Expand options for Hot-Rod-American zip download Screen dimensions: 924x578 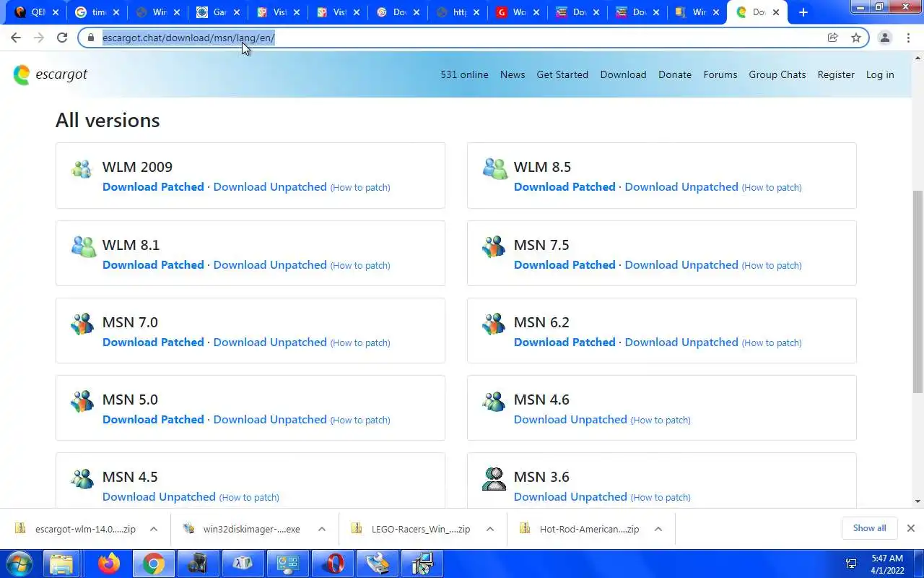click(x=658, y=529)
